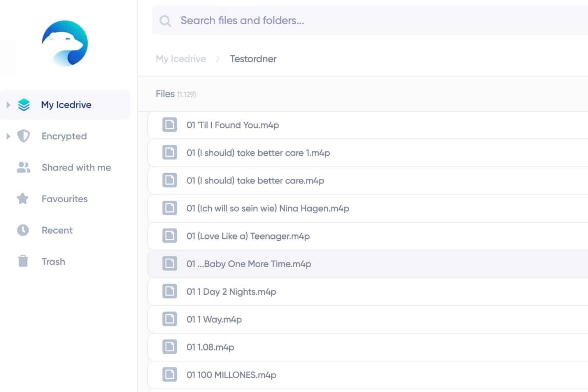Viewport: 588px width, 392px height.
Task: Open Shared with me
Action: (76, 167)
